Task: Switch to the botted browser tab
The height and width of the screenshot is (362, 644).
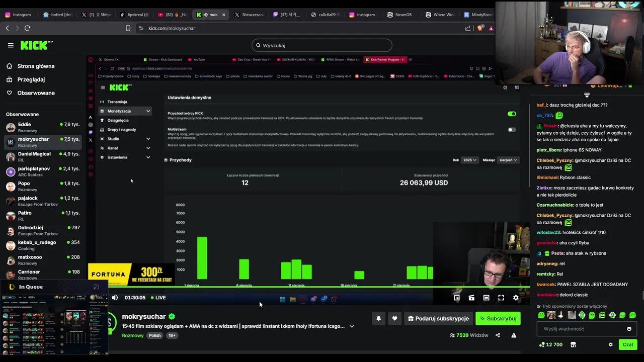Action: click(x=57, y=15)
